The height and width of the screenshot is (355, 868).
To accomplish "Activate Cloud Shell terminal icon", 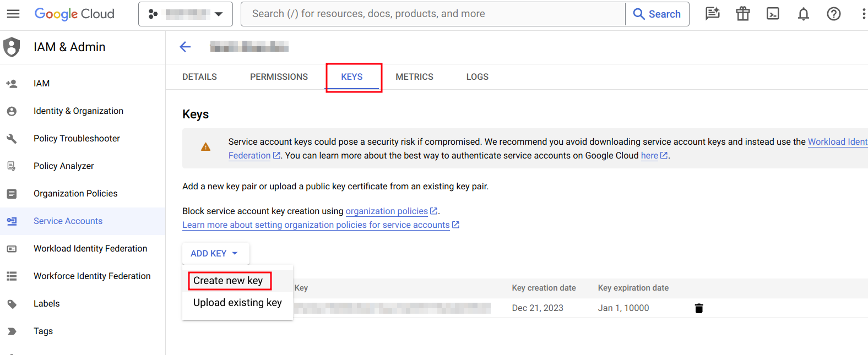I will click(x=773, y=14).
